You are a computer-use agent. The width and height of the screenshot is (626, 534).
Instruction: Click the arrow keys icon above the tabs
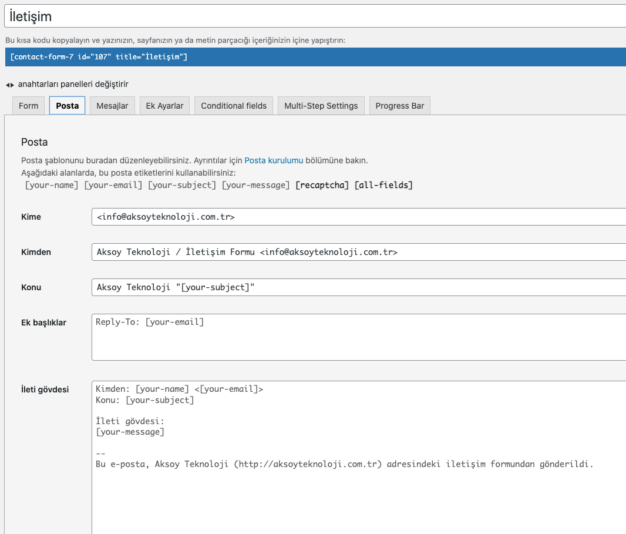10,84
